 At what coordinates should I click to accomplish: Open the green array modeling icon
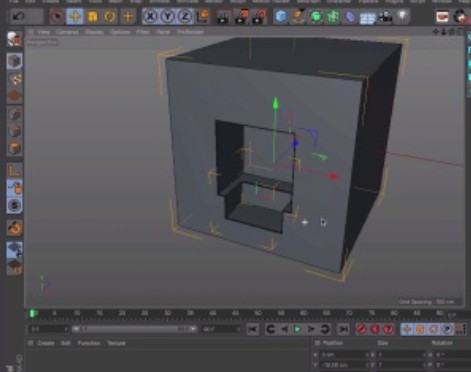coord(333,17)
